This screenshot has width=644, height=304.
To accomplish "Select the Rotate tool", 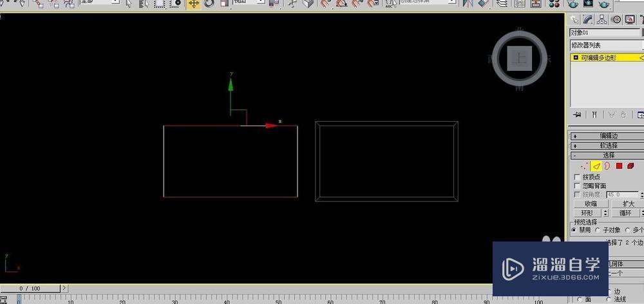I will point(209,4).
